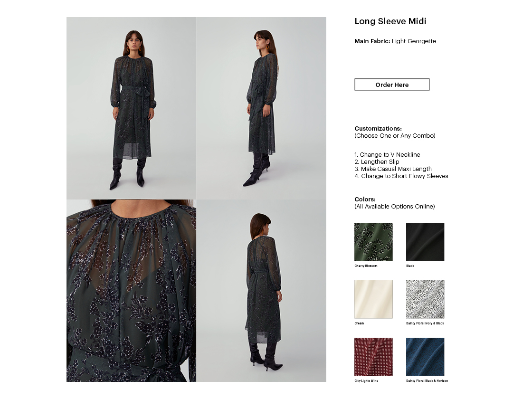Click the Cherry Blossom swatch label

[366, 266]
